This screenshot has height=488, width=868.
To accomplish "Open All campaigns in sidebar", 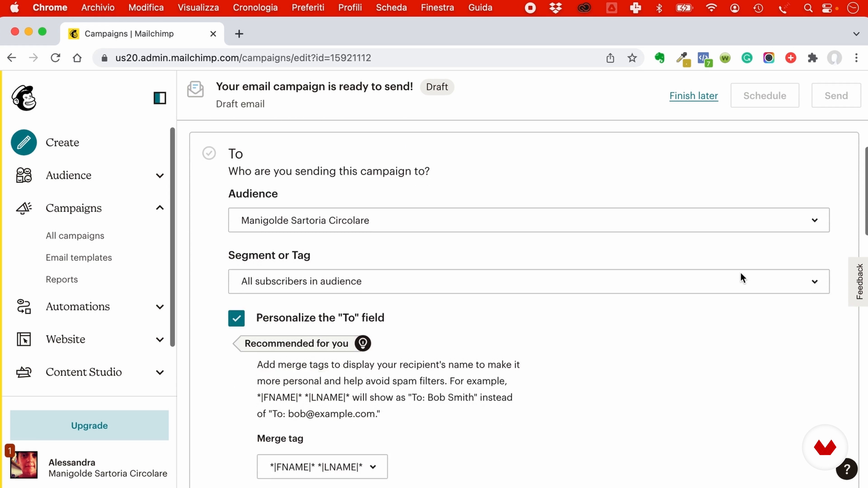I will point(75,236).
